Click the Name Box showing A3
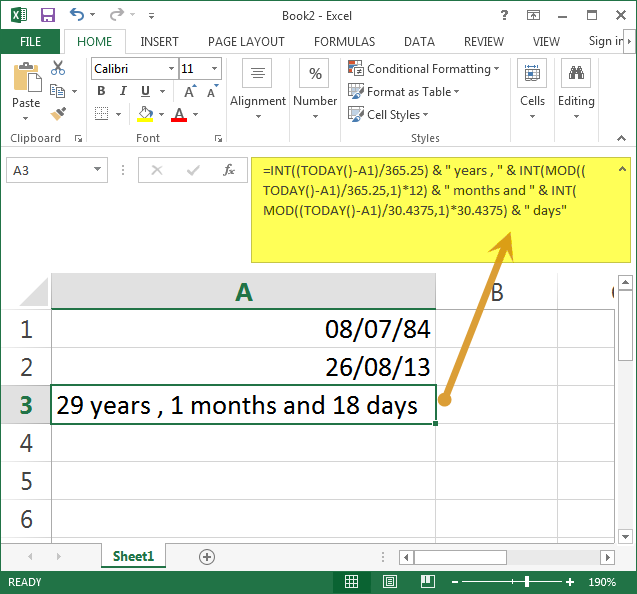This screenshot has height=594, width=637. 49,170
